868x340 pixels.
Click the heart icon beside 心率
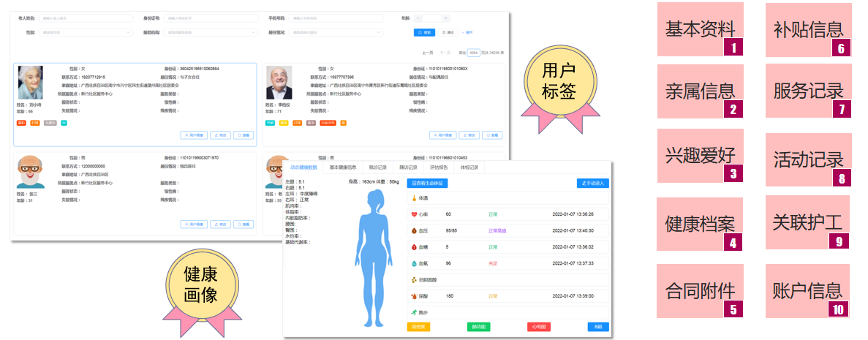tap(414, 214)
